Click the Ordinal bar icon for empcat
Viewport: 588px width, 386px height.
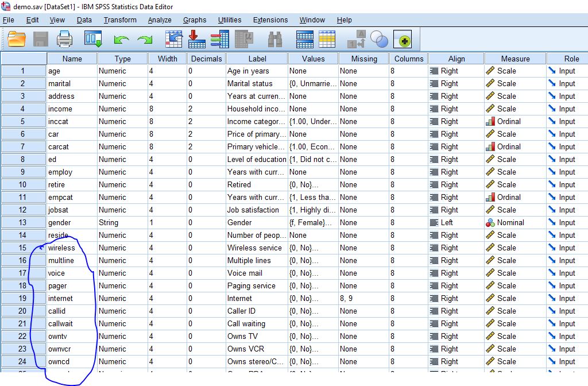coord(490,197)
